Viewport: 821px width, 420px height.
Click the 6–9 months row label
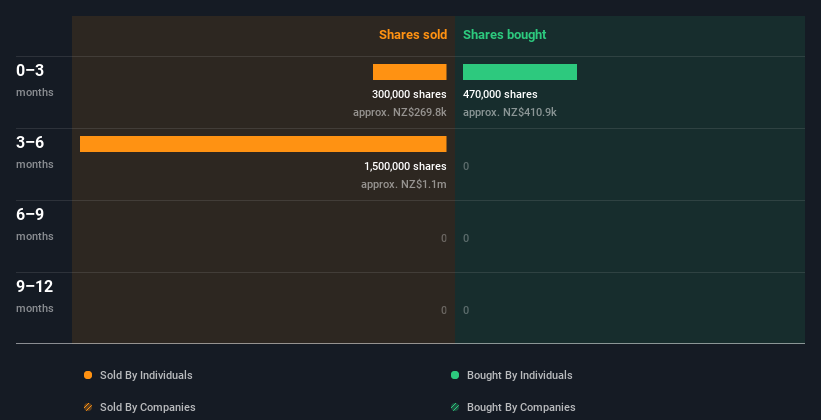(x=35, y=224)
